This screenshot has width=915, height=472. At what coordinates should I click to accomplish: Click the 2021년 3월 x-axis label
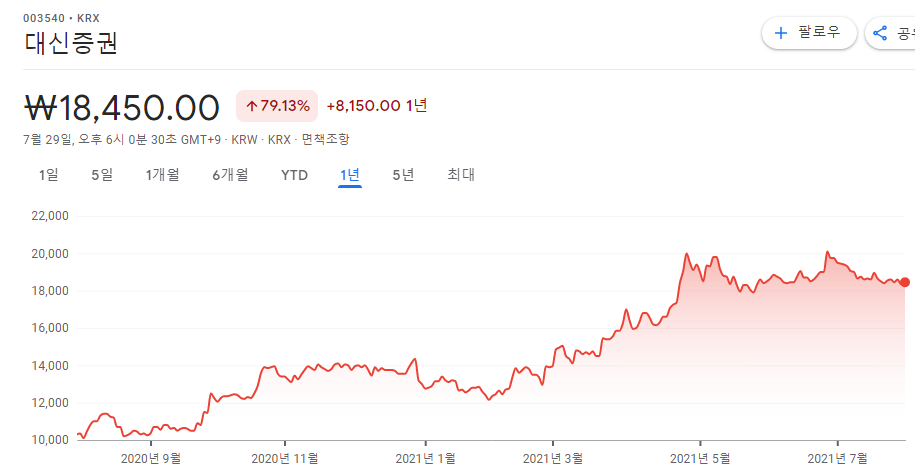pyautogui.click(x=553, y=459)
